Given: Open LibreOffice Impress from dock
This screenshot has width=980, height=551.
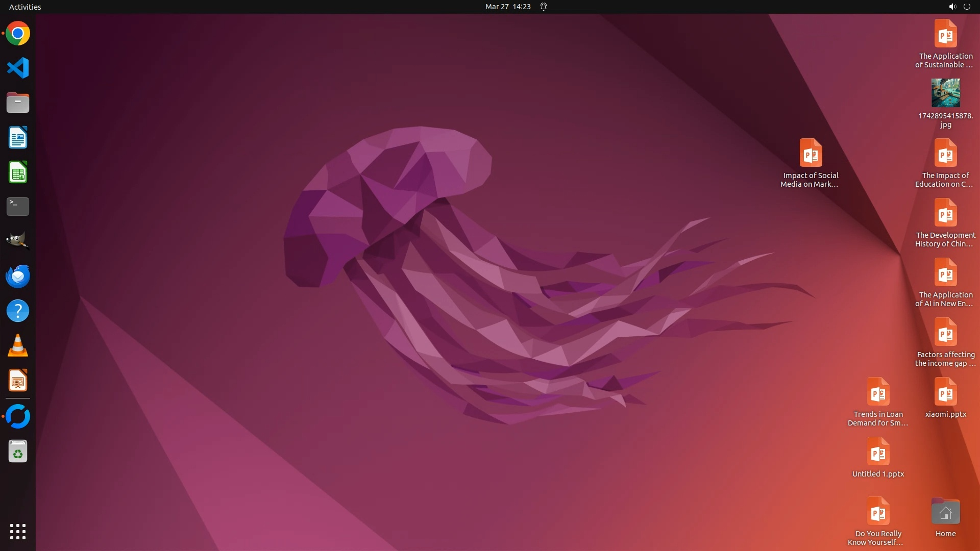Looking at the screenshot, I should 18,381.
